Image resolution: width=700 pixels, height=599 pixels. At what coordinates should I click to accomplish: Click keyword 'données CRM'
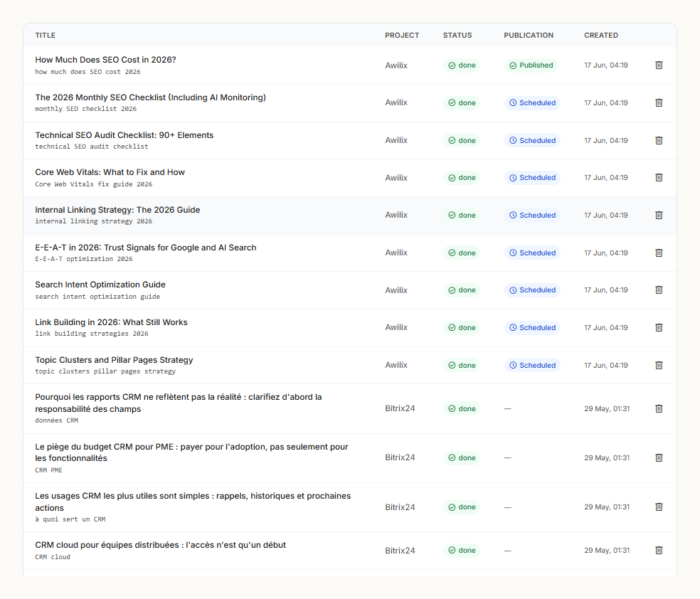click(x=57, y=420)
